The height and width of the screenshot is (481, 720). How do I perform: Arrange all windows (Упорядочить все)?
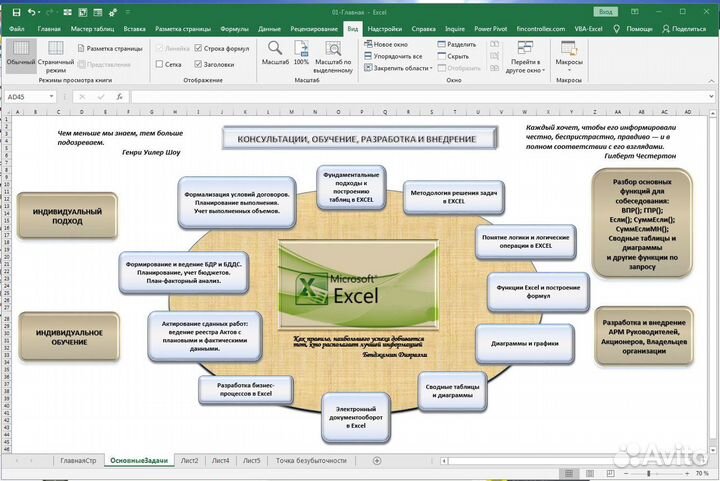coord(393,56)
